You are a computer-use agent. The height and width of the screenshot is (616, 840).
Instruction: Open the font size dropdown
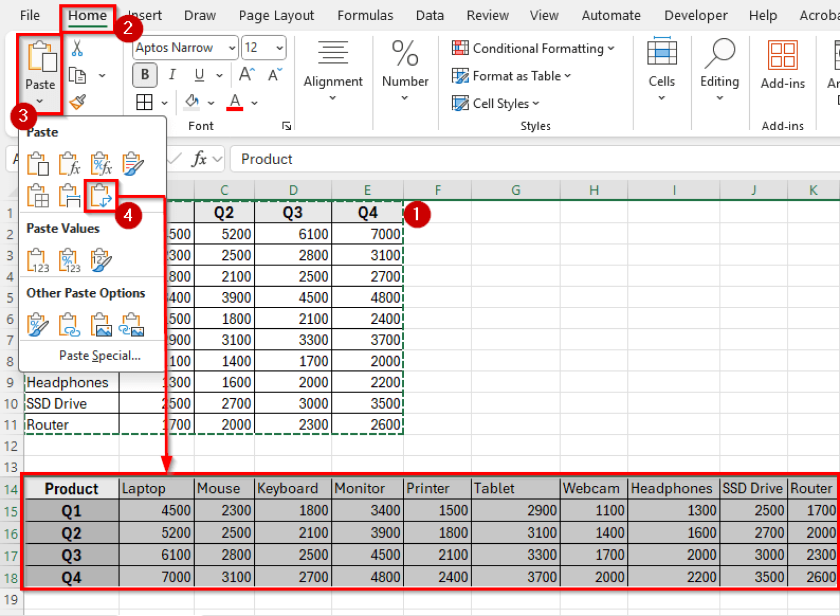click(x=278, y=48)
